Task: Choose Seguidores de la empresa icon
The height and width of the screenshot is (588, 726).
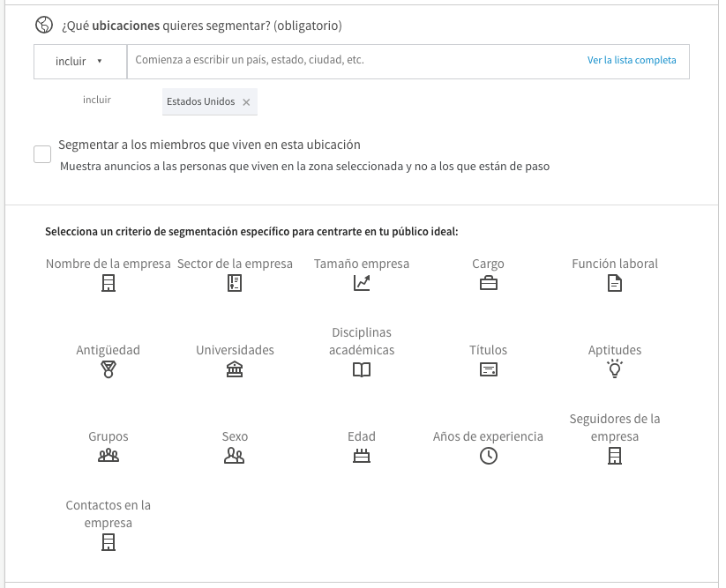Action: coord(615,456)
